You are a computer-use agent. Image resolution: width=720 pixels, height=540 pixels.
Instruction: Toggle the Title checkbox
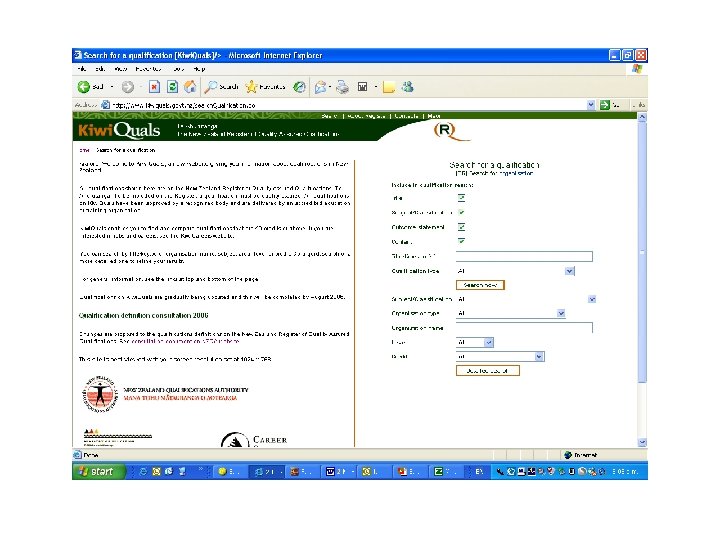coord(461,198)
